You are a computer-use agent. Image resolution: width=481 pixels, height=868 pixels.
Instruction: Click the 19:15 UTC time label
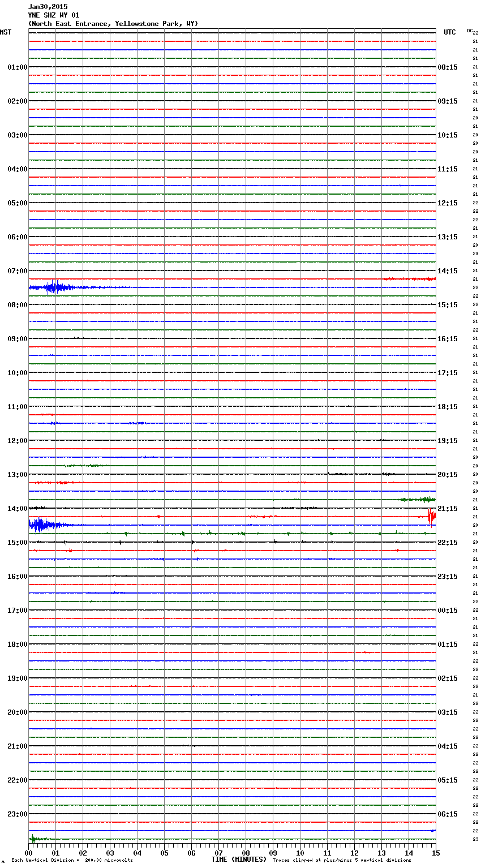(x=448, y=441)
